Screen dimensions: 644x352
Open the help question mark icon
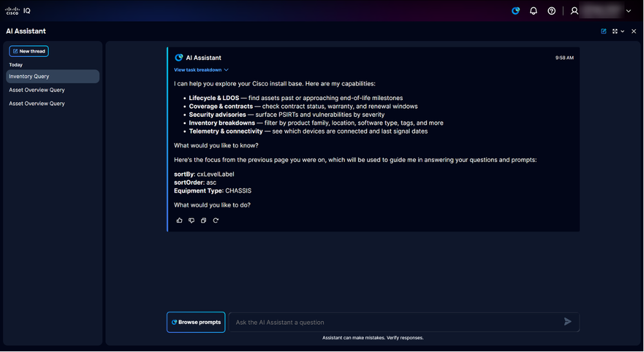[552, 11]
